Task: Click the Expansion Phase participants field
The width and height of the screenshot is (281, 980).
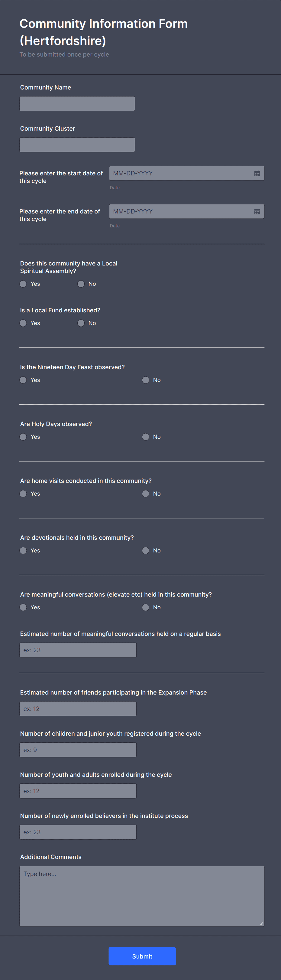Action: [x=78, y=708]
